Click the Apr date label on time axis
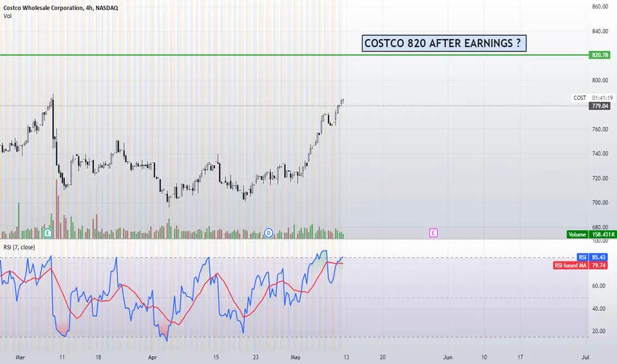Viewport: 617px width, 364px height. coord(152,357)
